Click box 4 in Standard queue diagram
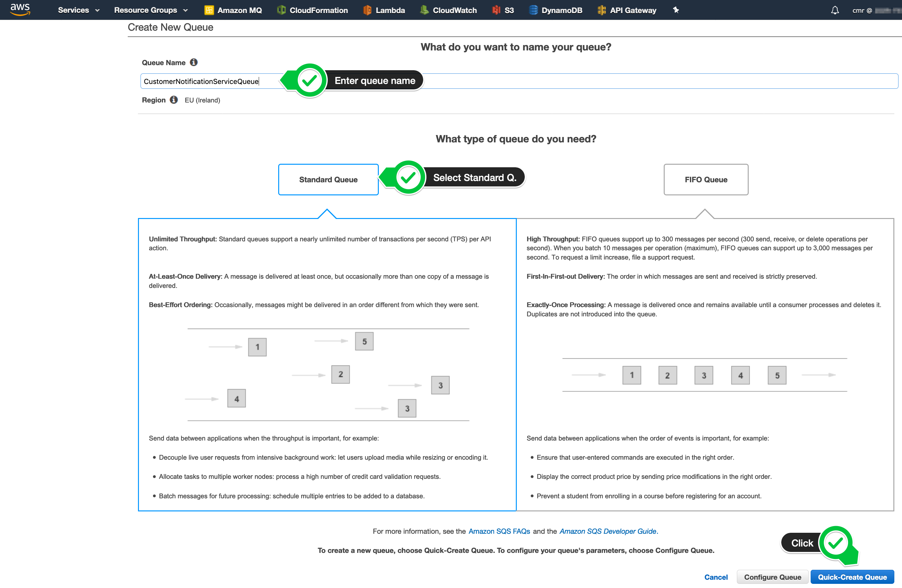 [x=236, y=399]
